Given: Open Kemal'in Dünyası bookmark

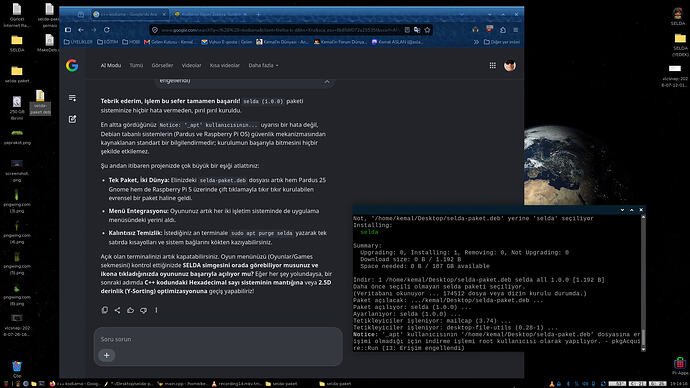Looking at the screenshot, I should (283, 42).
